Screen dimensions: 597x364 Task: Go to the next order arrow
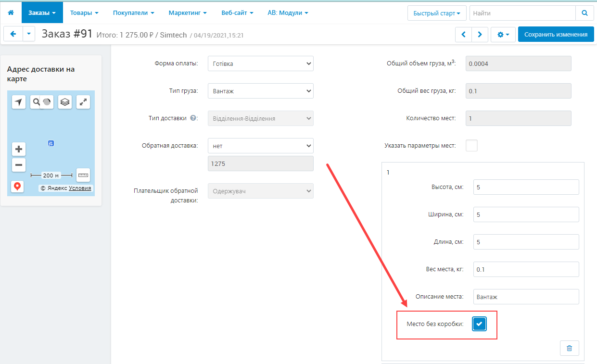pos(480,35)
